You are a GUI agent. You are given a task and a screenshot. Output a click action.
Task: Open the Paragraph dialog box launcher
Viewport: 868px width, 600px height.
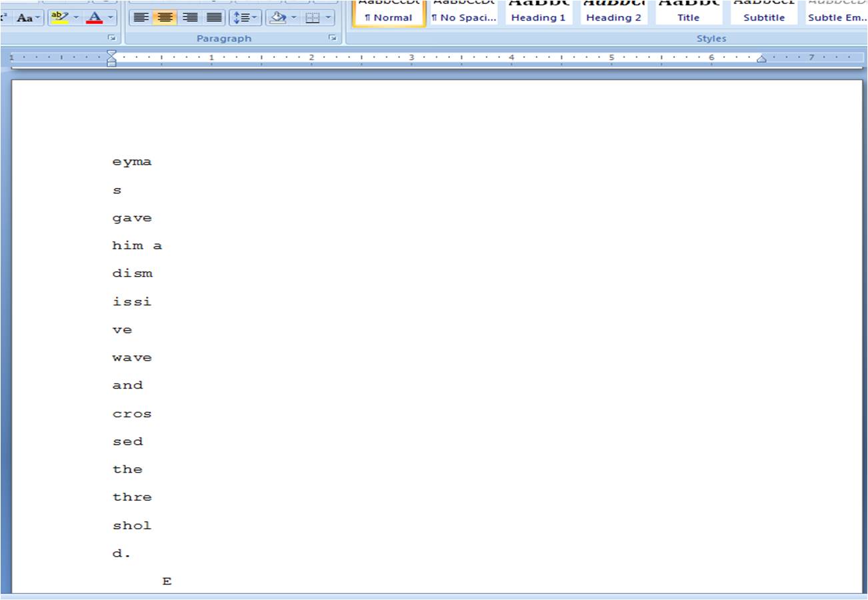point(333,39)
